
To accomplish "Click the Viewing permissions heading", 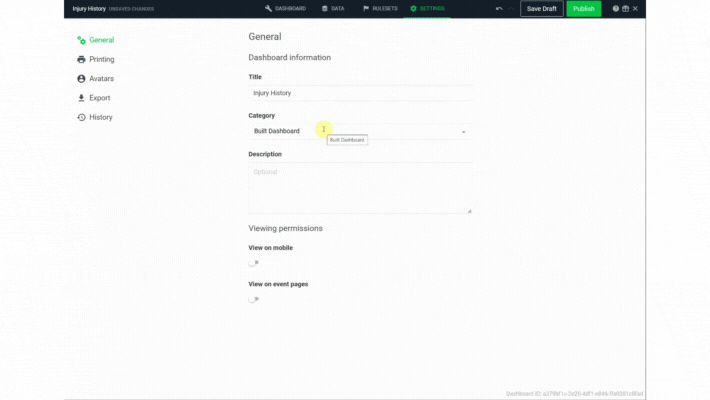I will click(285, 228).
